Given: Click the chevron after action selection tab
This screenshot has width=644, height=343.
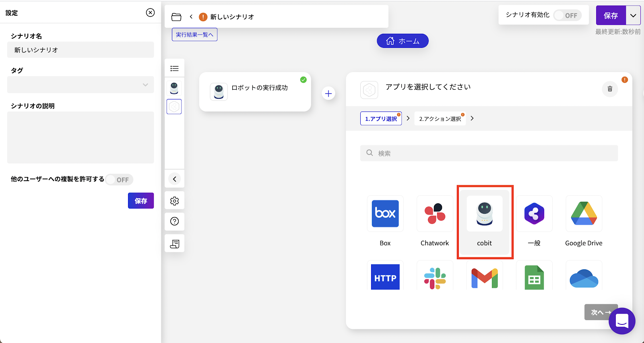Looking at the screenshot, I should coord(472,118).
